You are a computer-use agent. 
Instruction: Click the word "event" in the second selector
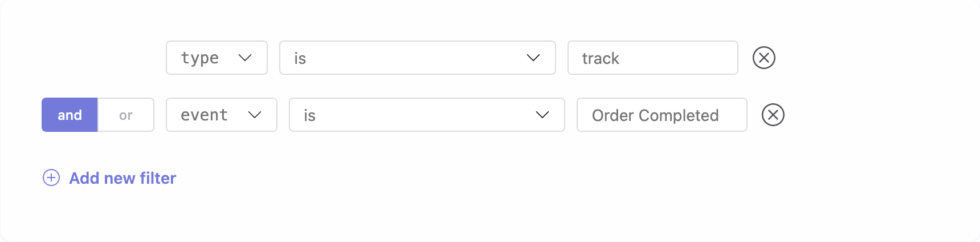pyautogui.click(x=204, y=115)
